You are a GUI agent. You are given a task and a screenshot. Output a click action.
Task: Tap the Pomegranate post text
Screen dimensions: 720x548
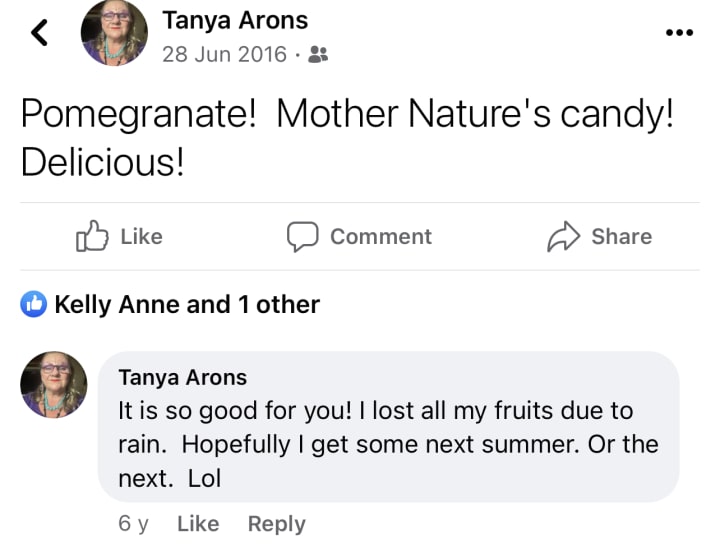346,138
